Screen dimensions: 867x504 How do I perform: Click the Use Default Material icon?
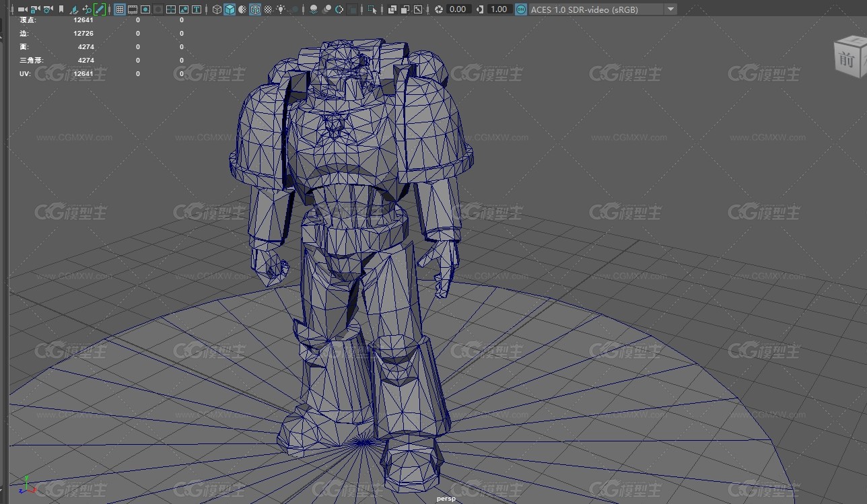pos(242,9)
